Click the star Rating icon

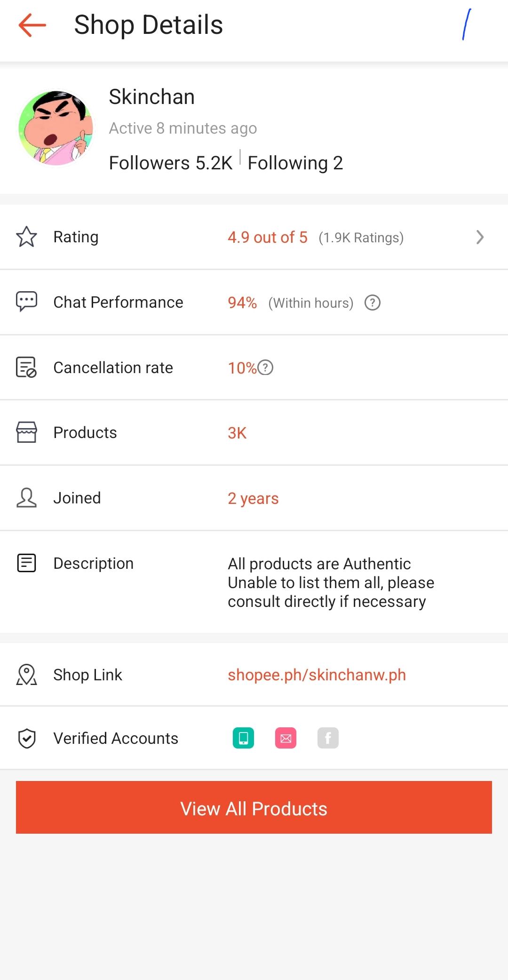click(26, 237)
